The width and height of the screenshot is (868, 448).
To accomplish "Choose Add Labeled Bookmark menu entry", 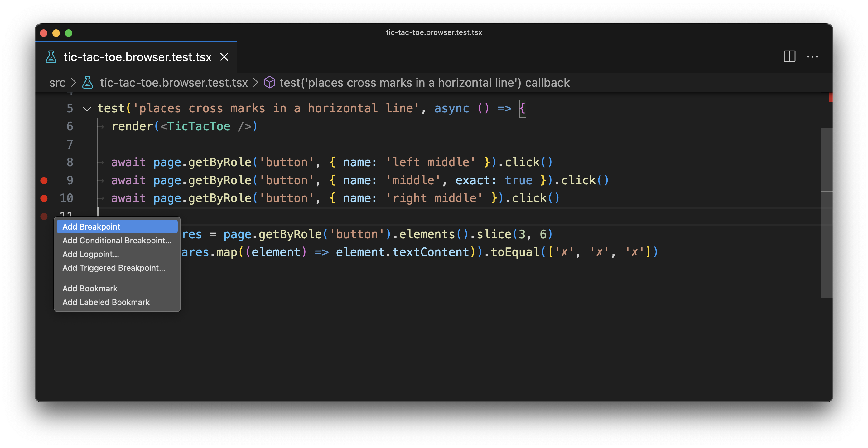I will [117, 302].
